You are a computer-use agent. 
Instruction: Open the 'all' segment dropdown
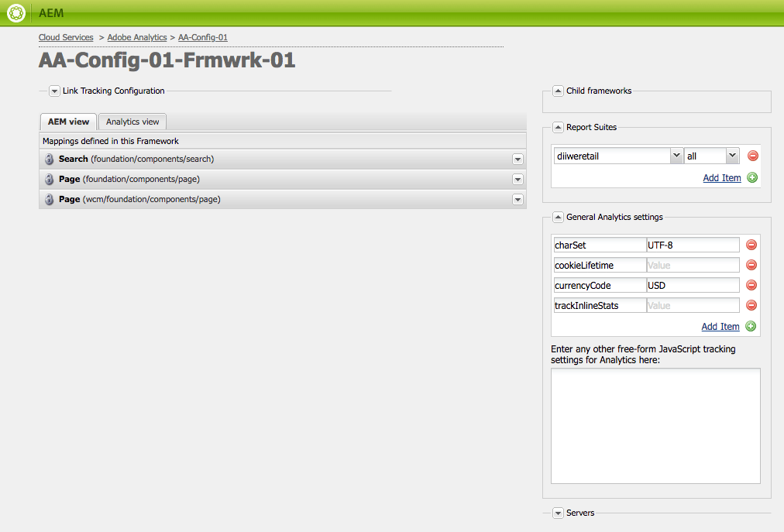(x=732, y=155)
